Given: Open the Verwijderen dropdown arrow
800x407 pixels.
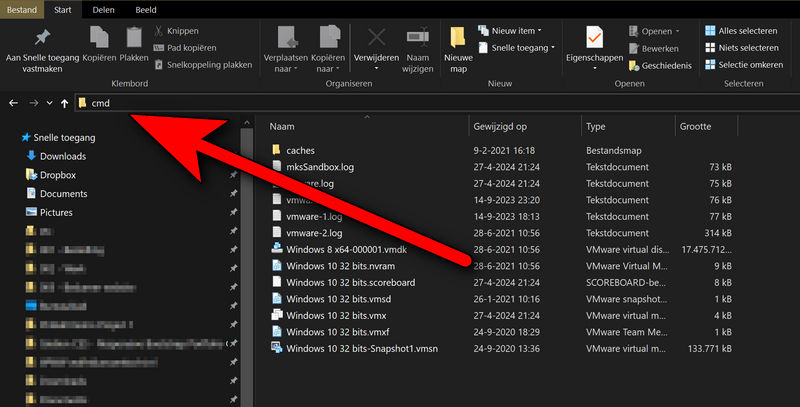Looking at the screenshot, I should point(377,68).
